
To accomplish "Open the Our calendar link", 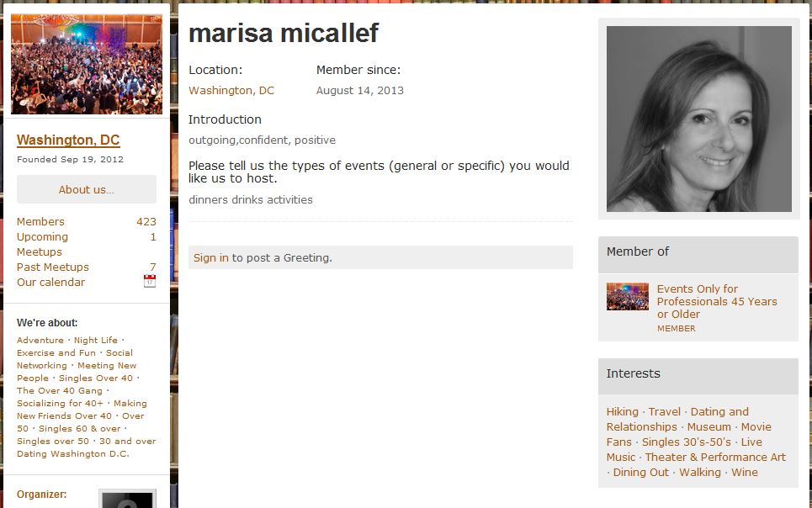I will (x=50, y=283).
